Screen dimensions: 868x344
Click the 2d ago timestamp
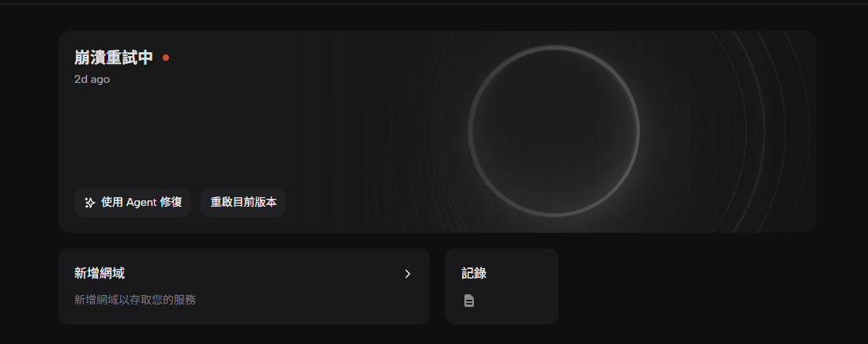coord(92,79)
